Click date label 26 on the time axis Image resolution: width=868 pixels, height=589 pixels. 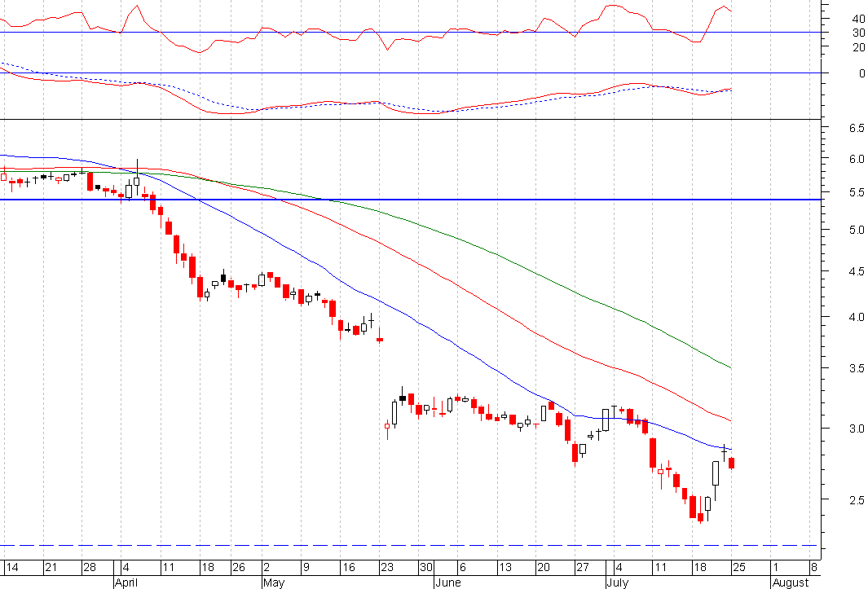click(x=239, y=567)
